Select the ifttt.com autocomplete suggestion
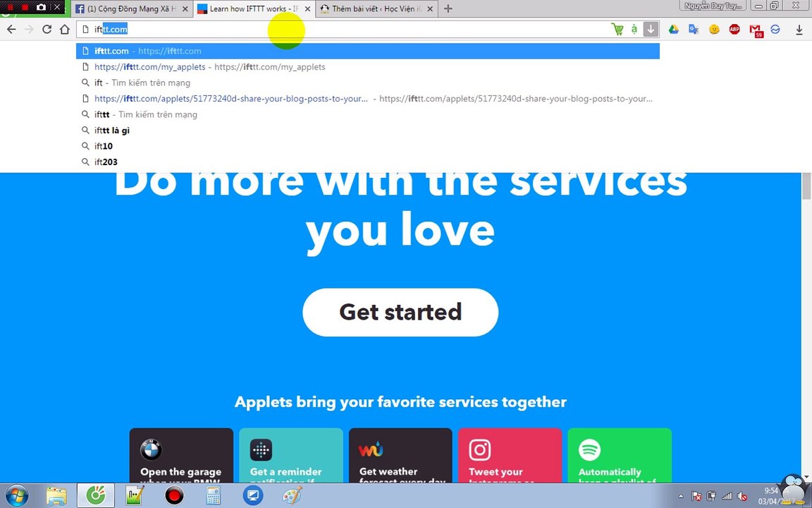Screen dimensions: 812x508 (x=368, y=51)
